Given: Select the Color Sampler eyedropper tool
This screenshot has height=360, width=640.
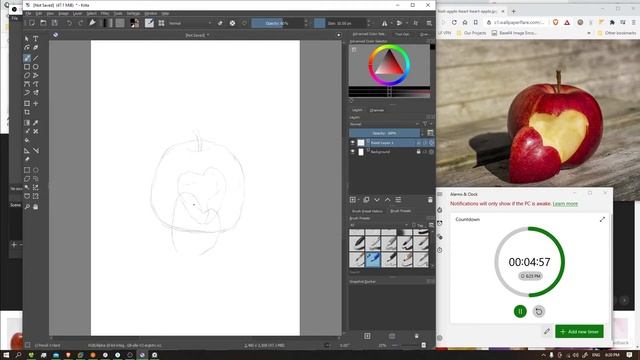Looking at the screenshot, I should coord(36,122).
